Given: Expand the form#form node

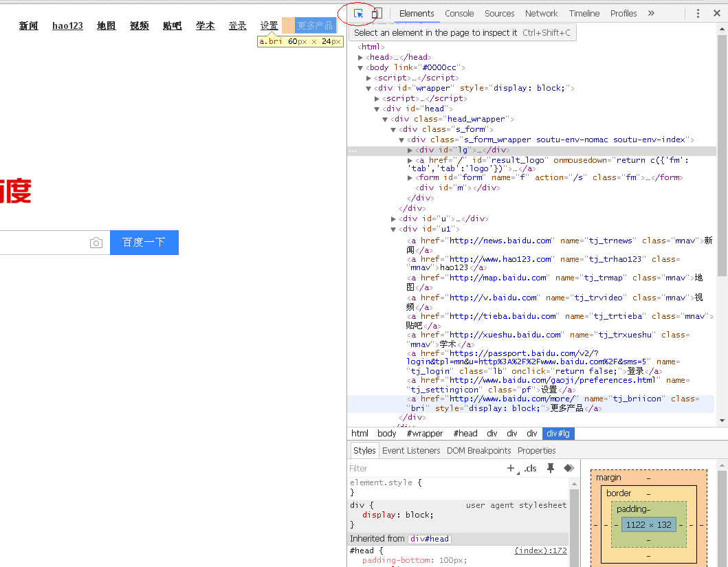Looking at the screenshot, I should (410, 178).
